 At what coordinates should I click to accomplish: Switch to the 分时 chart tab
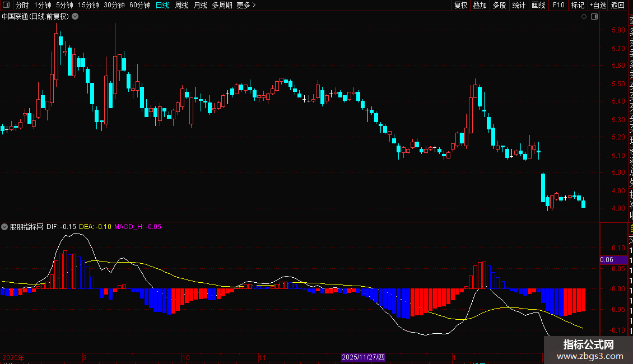[22, 5]
